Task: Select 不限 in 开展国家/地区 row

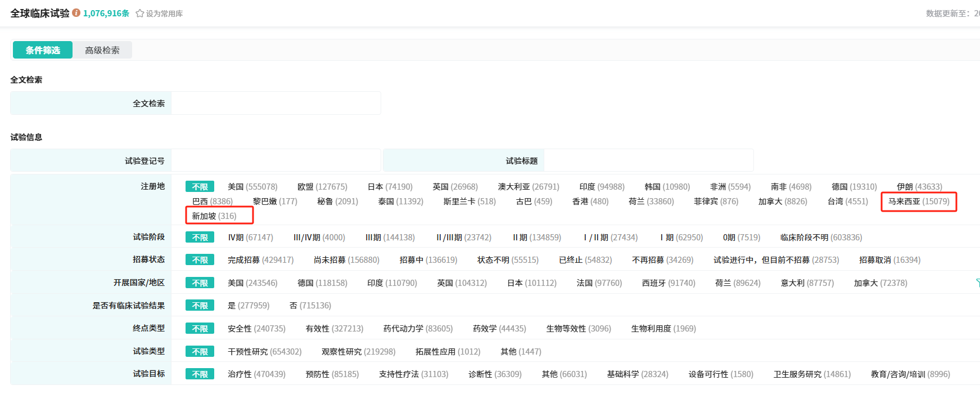Action: (200, 283)
